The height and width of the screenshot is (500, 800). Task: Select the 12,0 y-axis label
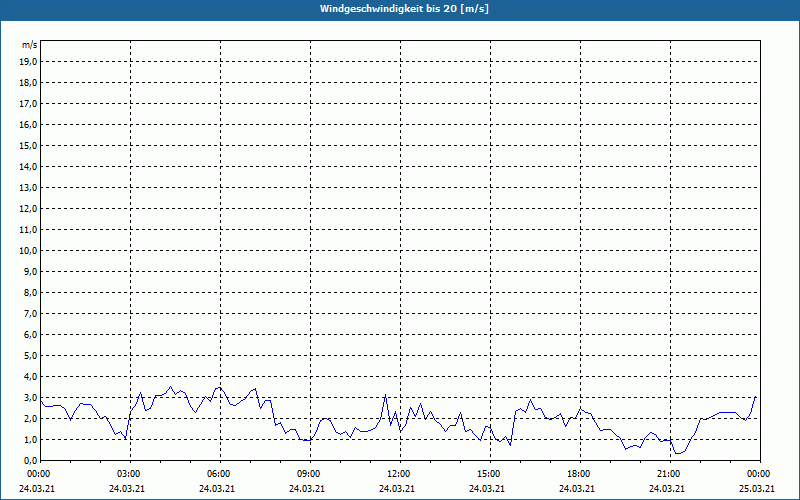[29, 209]
